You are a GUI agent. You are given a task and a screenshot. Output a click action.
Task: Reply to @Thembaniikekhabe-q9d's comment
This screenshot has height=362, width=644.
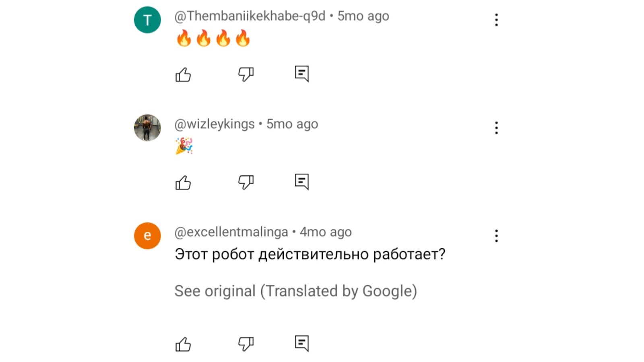pyautogui.click(x=301, y=74)
